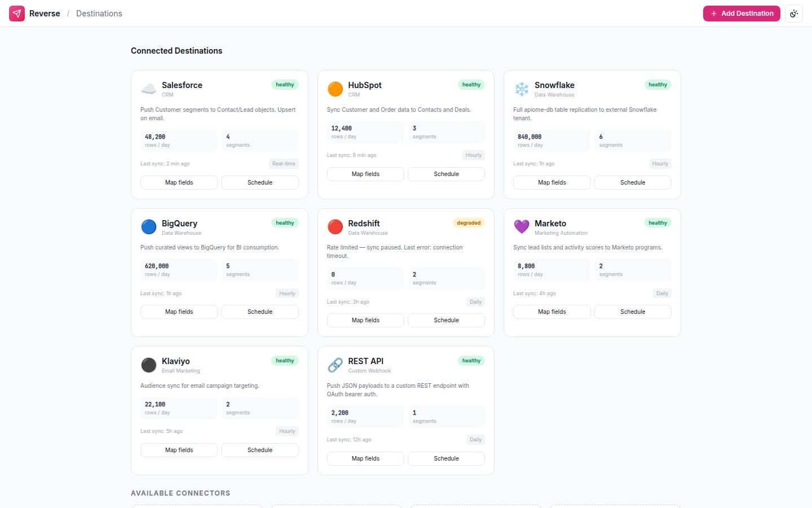Open Schedule for Snowflake

click(633, 183)
